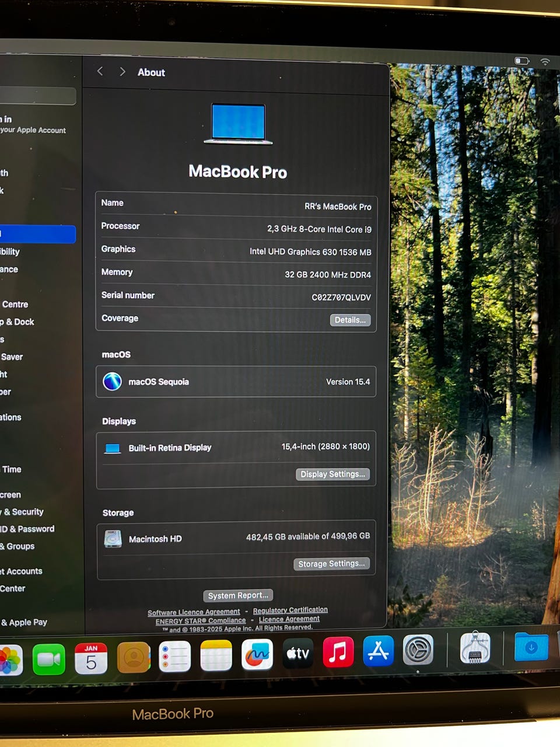560x747 pixels.
Task: Select Game Center in the sidebar
Action: click(13, 588)
